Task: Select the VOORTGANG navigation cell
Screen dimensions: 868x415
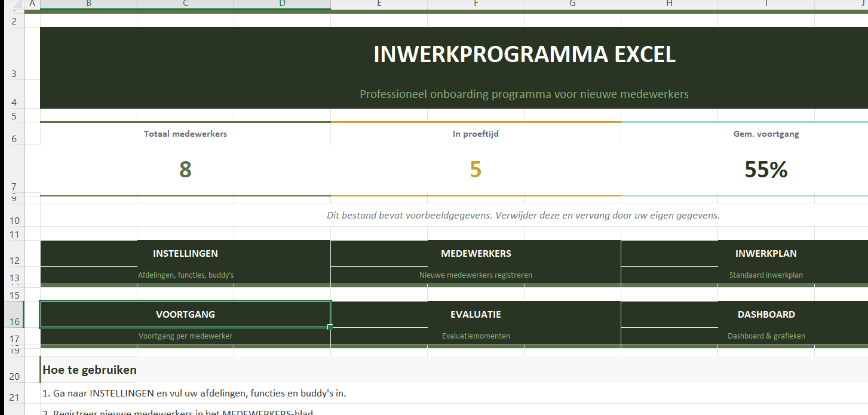Action: click(185, 315)
